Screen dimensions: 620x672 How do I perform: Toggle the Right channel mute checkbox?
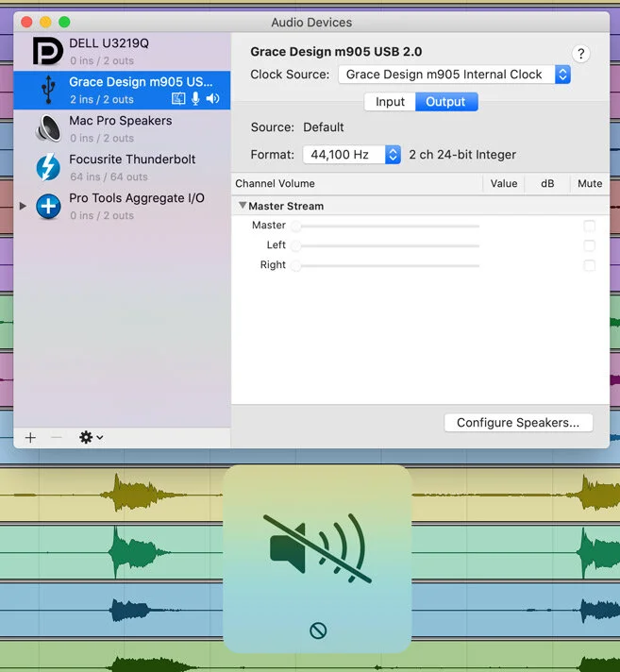pos(589,265)
